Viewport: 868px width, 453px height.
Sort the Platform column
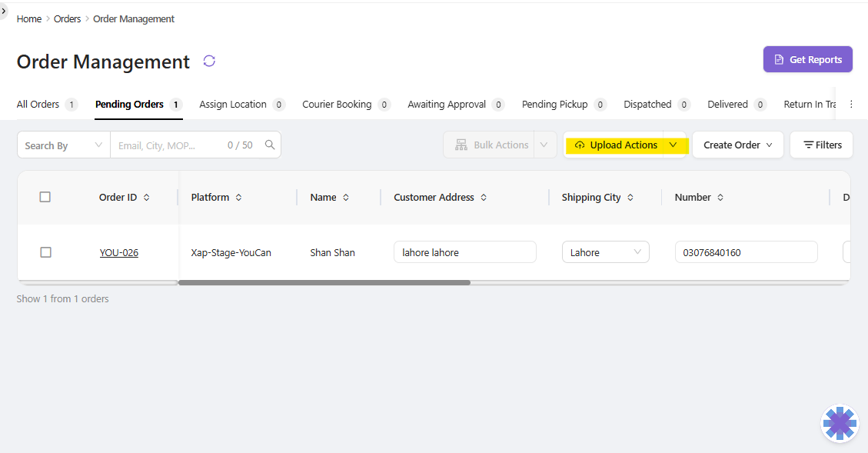tap(239, 198)
